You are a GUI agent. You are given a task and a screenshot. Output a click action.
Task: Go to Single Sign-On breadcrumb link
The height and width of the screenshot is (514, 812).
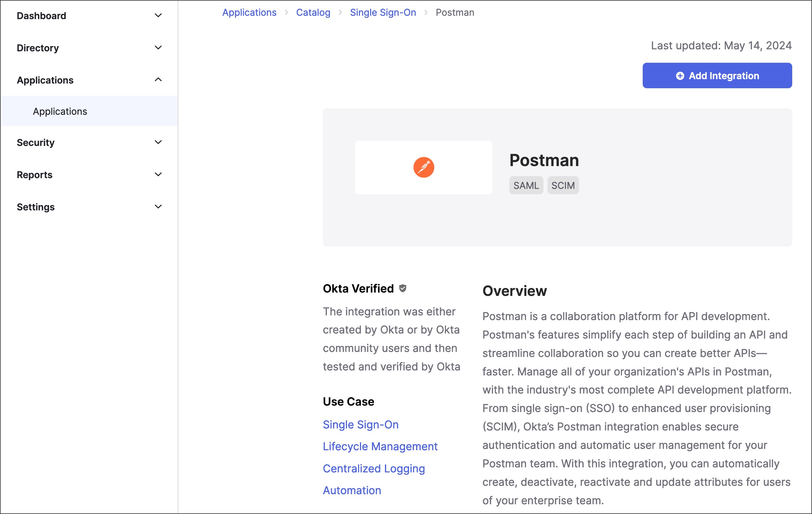pyautogui.click(x=383, y=12)
